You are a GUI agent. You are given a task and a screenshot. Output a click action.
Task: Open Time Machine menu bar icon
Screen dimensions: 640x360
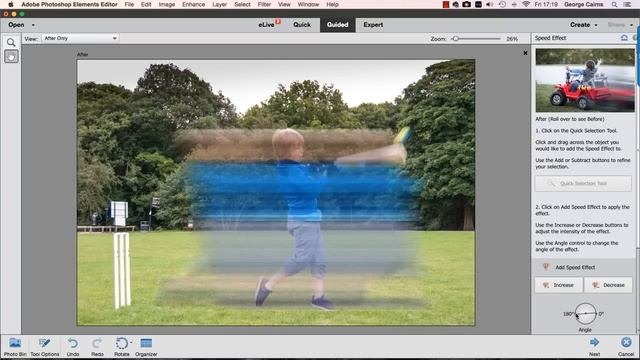coord(502,4)
